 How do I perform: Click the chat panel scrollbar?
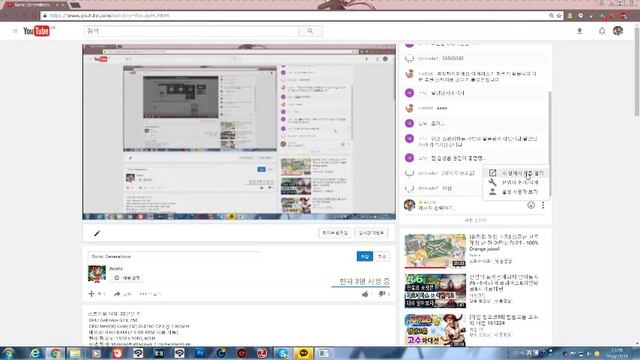point(550,143)
